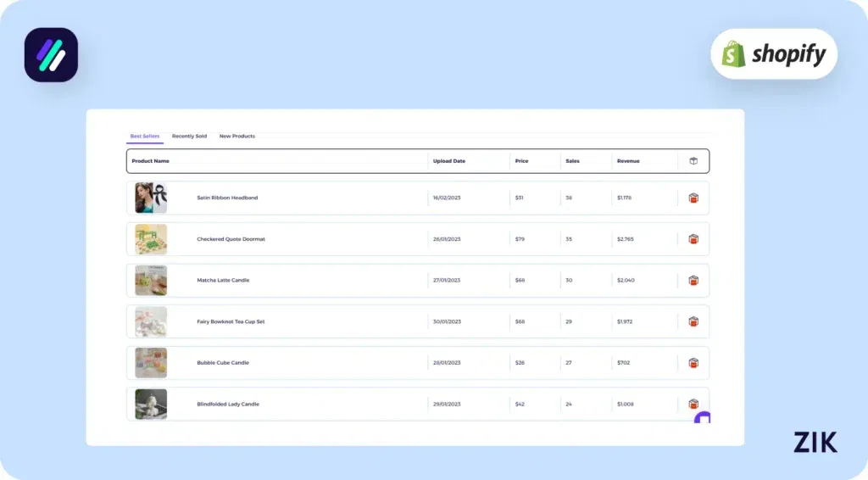
Task: Sort by Price column header
Action: pos(521,161)
